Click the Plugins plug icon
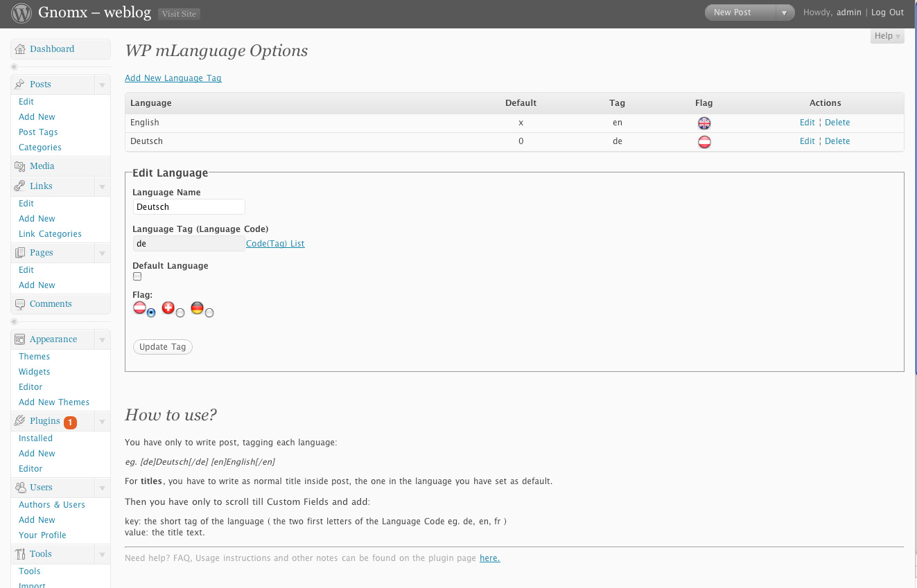The width and height of the screenshot is (917, 588). 20,421
